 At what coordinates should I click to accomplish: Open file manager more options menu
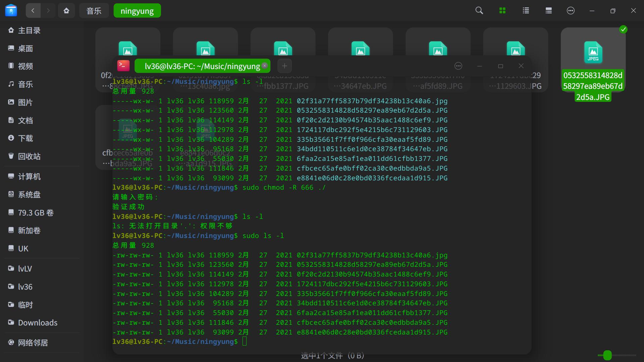[571, 11]
